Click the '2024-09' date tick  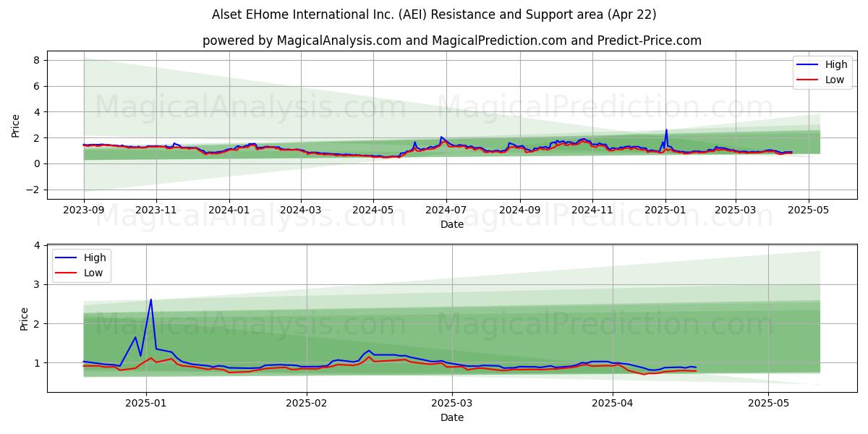(x=519, y=210)
